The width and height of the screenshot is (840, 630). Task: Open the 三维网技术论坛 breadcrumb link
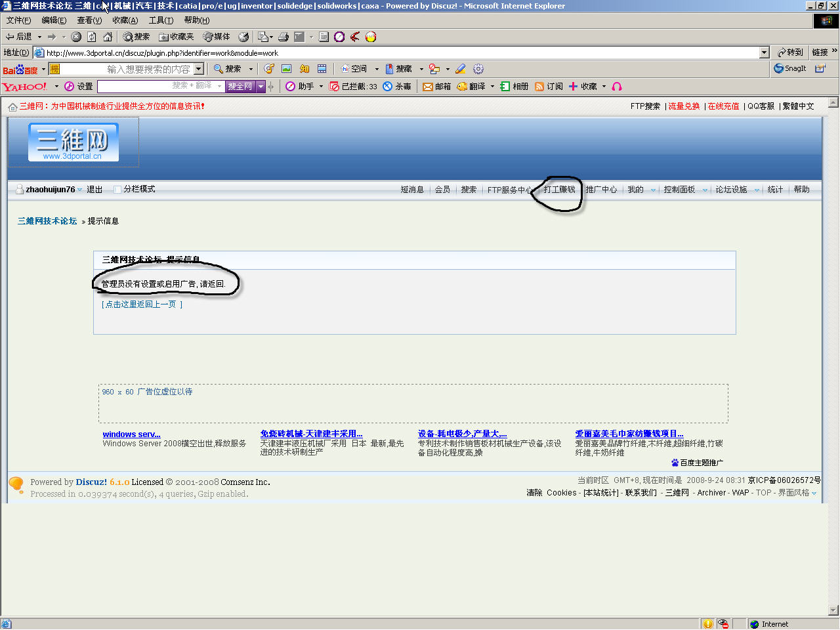click(x=47, y=221)
